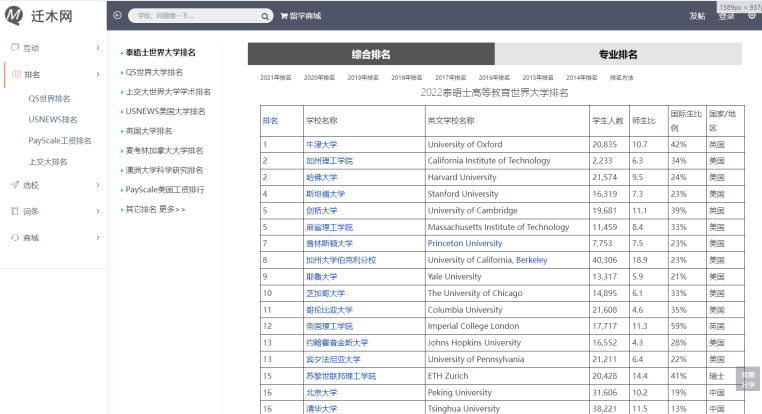
Task: Open the 清华大学 school link
Action: click(321, 409)
